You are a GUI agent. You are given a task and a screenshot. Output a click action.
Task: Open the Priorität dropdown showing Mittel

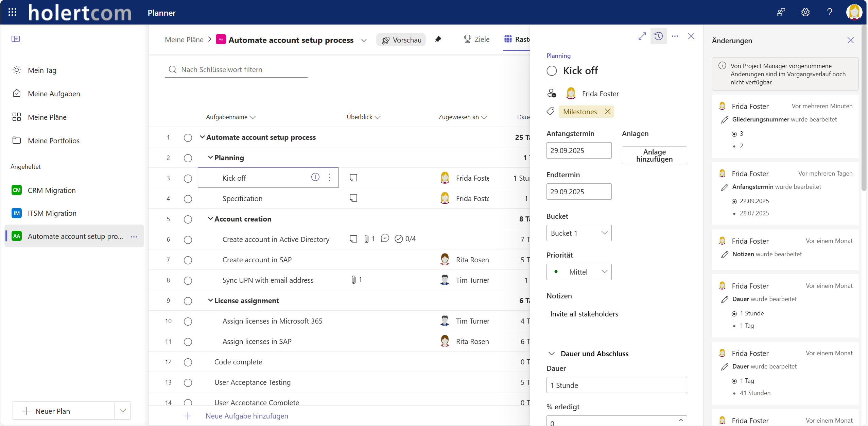pos(578,272)
